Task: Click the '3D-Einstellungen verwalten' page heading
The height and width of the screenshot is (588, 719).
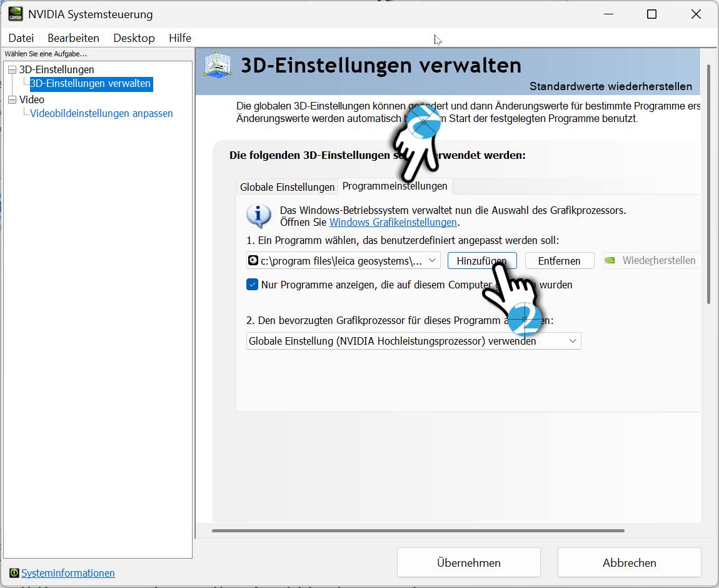Action: pyautogui.click(x=381, y=65)
